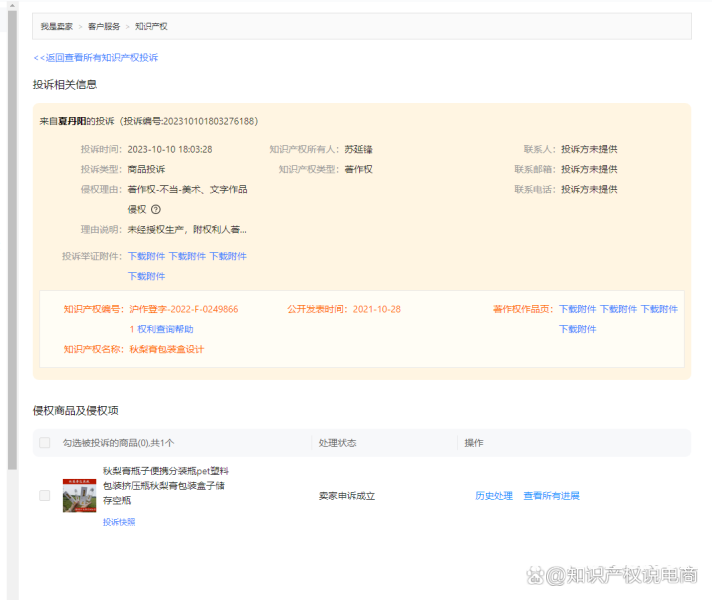Select IP number 沪作登字-2022-F-0249866
This screenshot has height=600, width=712.
point(183,309)
